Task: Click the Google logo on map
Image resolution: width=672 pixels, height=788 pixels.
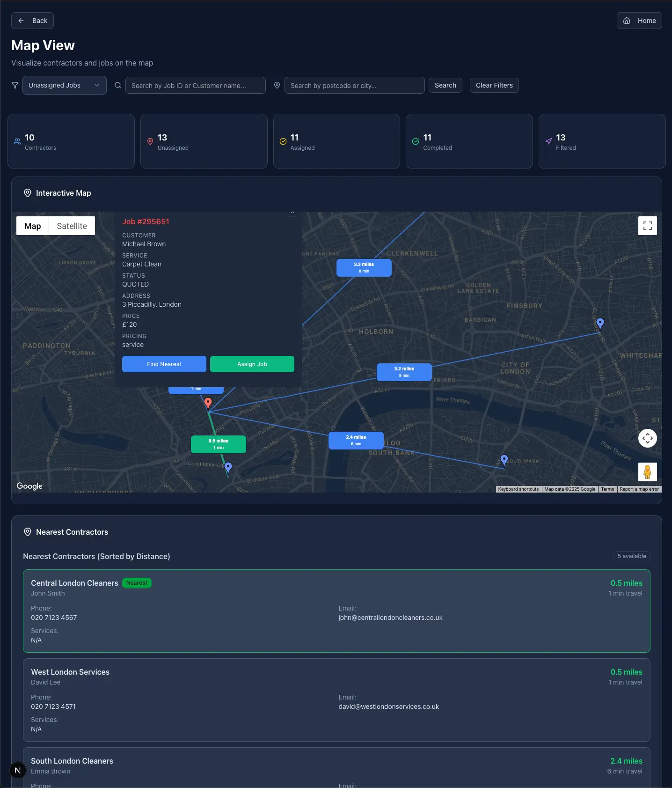Action: click(x=29, y=486)
